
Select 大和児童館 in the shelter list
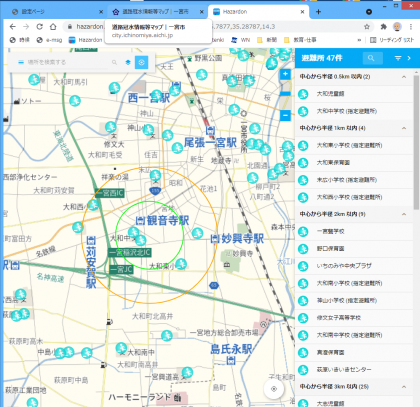(x=354, y=94)
